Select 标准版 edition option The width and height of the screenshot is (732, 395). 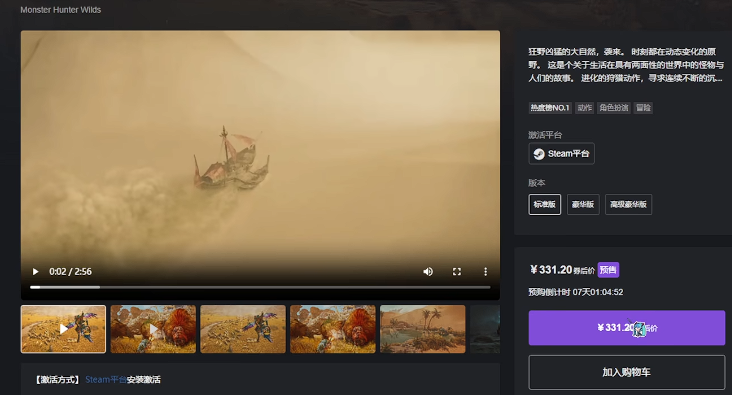(x=544, y=205)
